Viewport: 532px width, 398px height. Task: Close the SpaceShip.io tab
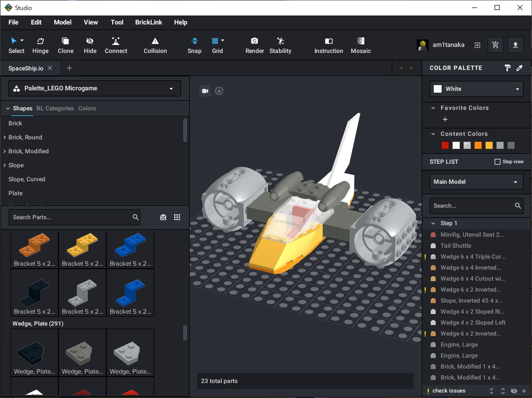[50, 68]
